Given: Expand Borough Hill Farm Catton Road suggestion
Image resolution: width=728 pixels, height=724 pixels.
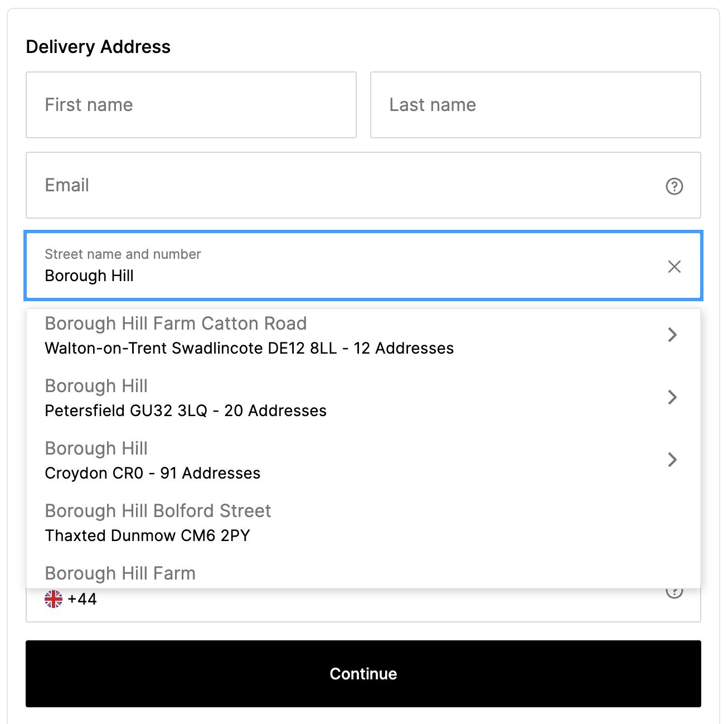Looking at the screenshot, I should tap(672, 335).
